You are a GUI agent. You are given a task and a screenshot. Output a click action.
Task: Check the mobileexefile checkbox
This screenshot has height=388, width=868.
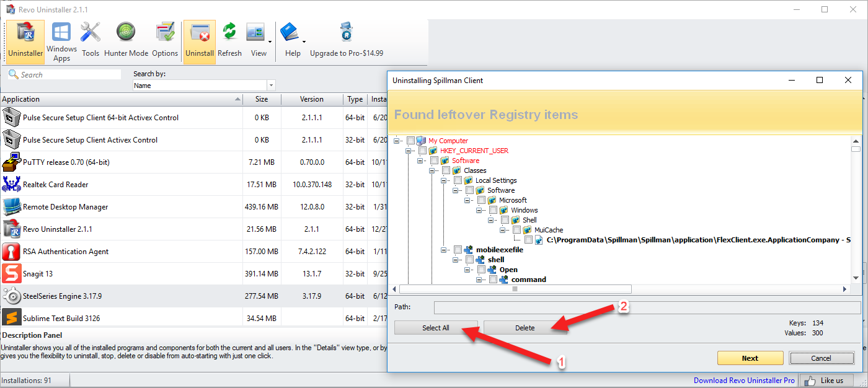tap(458, 250)
